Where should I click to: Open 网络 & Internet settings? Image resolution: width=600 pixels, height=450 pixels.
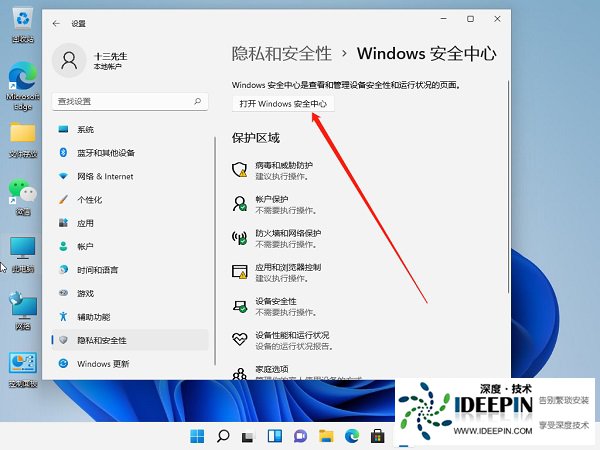click(x=130, y=176)
